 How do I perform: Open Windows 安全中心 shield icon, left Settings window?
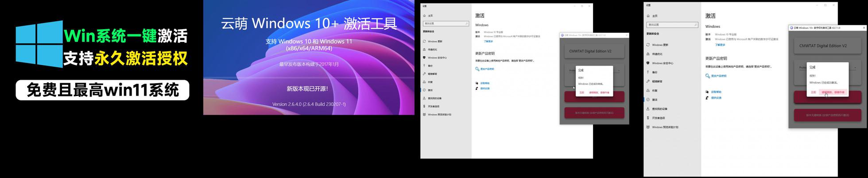pyautogui.click(x=424, y=58)
